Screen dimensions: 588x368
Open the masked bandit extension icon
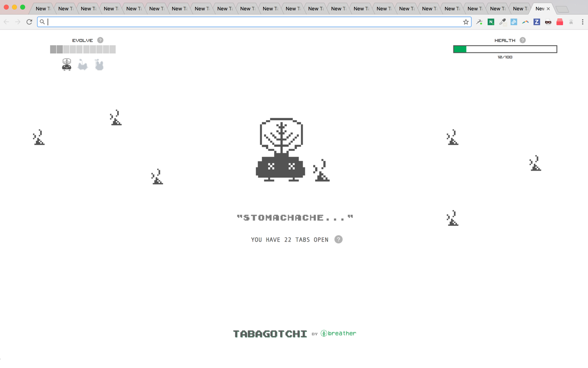548,22
